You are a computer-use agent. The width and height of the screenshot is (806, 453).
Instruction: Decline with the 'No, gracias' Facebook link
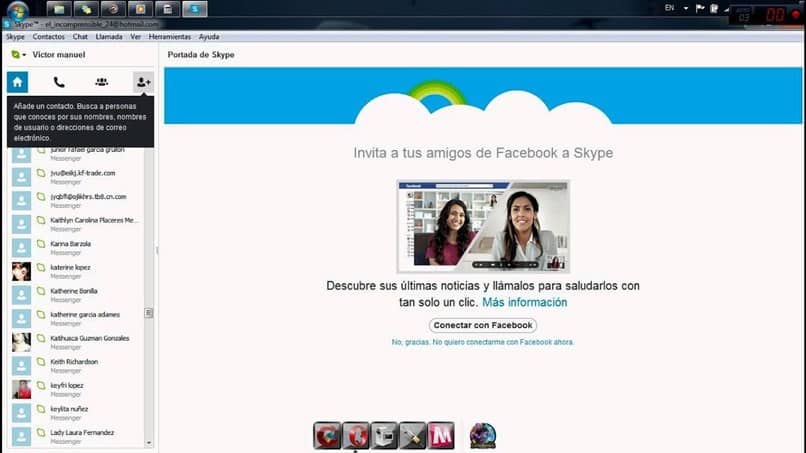(x=483, y=342)
